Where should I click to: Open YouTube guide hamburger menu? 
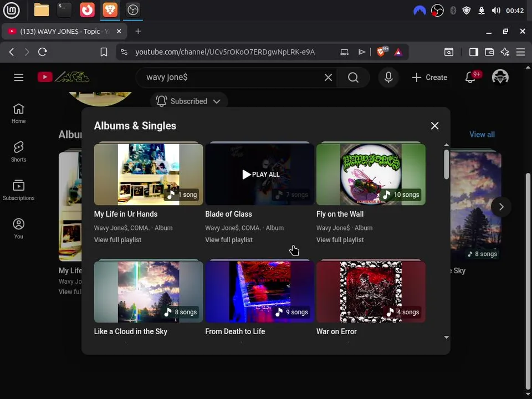click(19, 78)
